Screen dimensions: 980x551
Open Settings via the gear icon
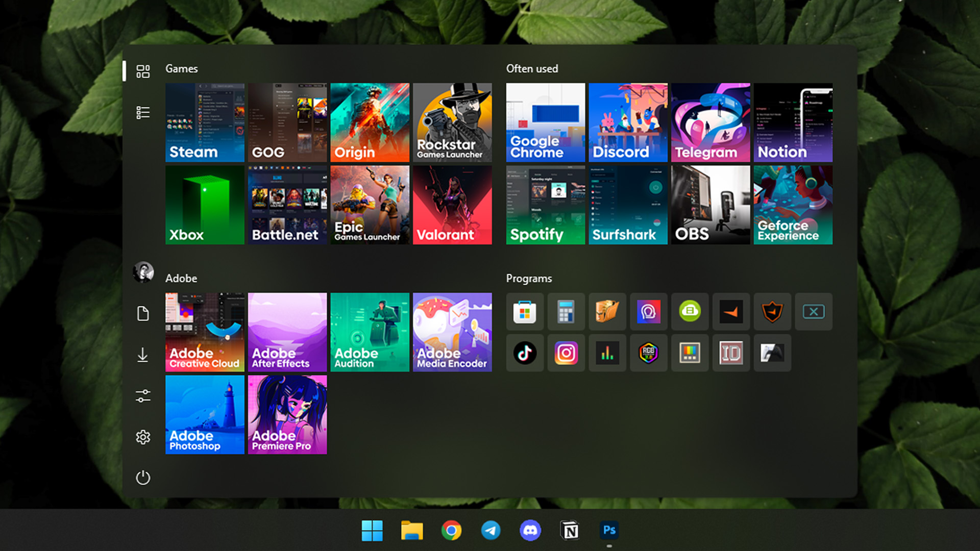pyautogui.click(x=143, y=437)
